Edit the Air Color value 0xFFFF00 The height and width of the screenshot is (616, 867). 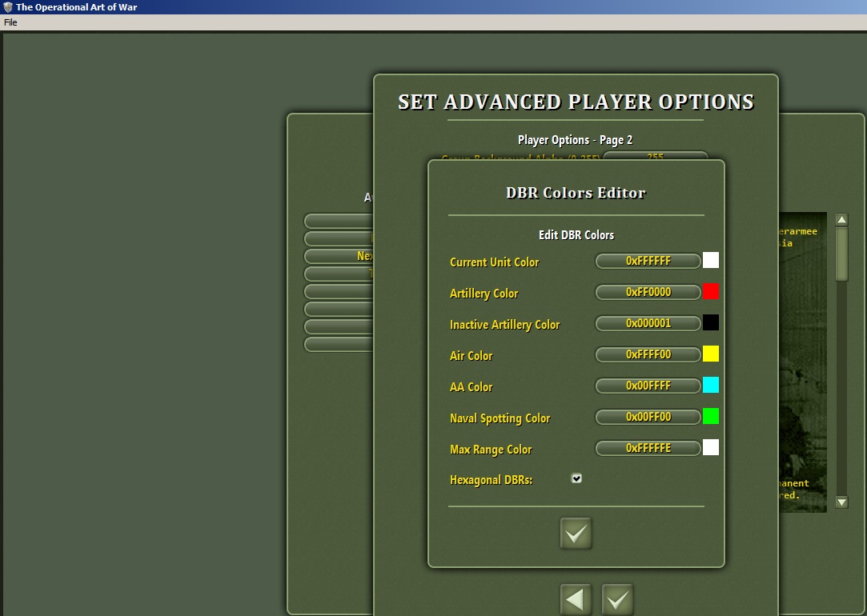pos(648,354)
